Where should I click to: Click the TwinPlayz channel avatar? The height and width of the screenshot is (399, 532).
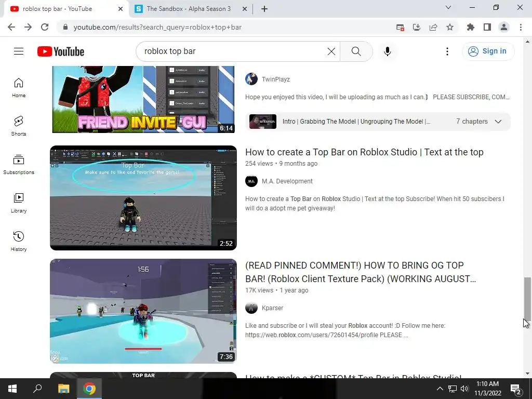click(251, 79)
